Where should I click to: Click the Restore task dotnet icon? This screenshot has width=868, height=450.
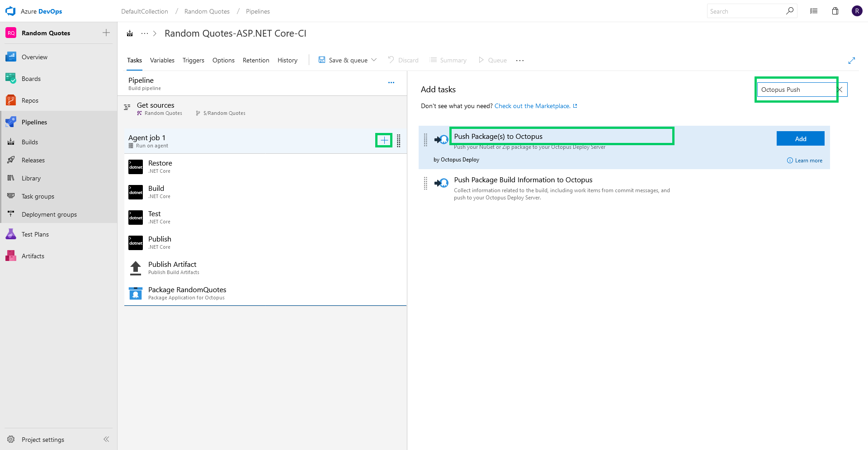136,167
